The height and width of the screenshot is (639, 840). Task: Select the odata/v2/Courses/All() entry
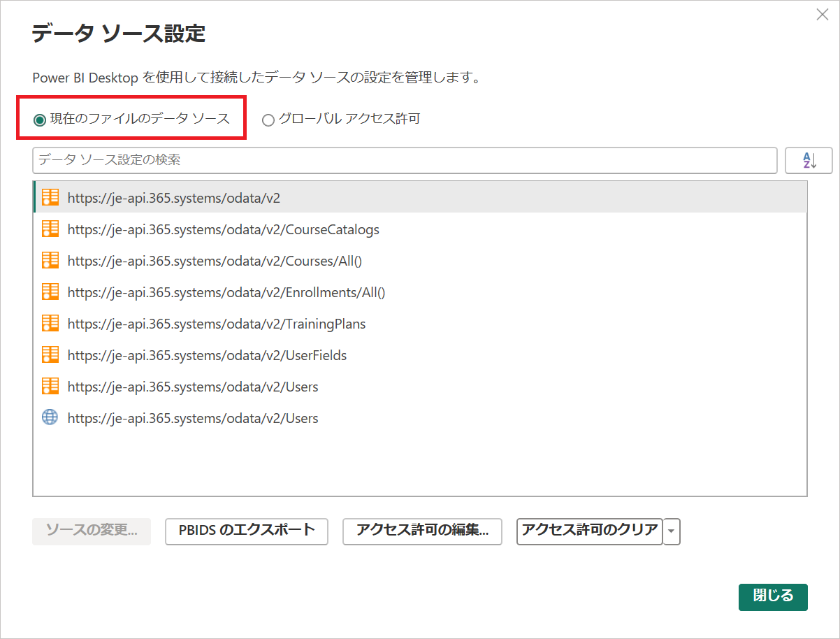pyautogui.click(x=420, y=260)
